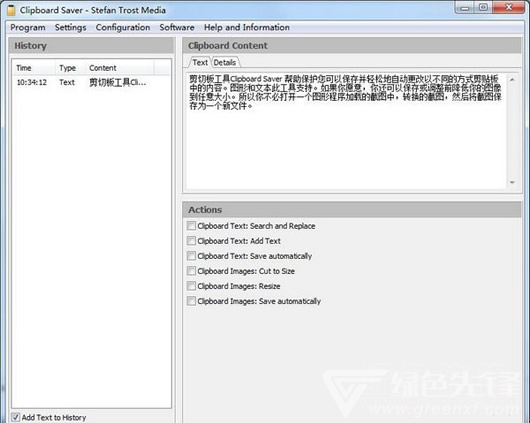Sort history by Content column header
530x423 pixels.
pyautogui.click(x=120, y=68)
